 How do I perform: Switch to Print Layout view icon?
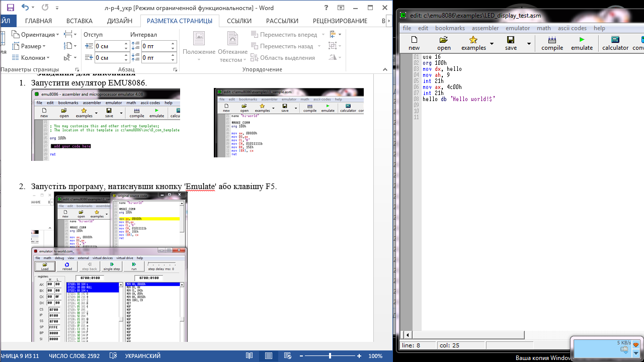coord(269,356)
